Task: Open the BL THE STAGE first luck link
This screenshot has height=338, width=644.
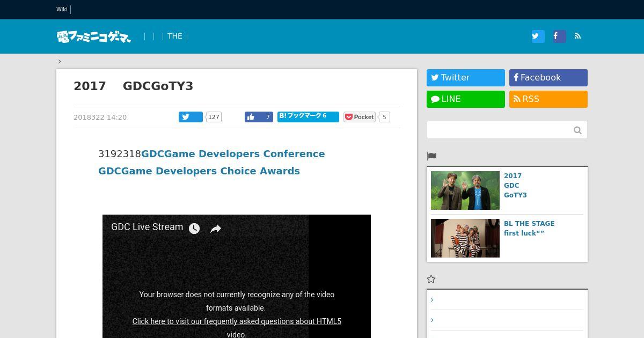Action: (529, 229)
